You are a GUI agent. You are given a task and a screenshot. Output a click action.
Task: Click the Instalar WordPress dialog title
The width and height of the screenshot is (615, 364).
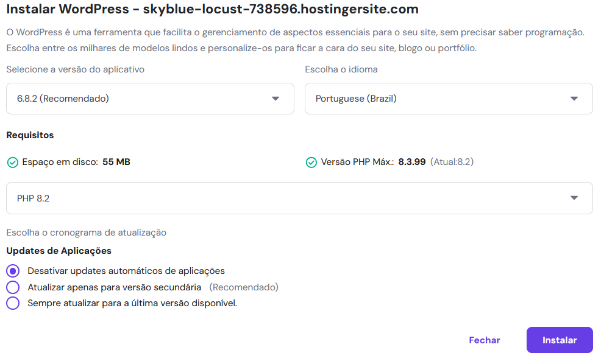tap(212, 10)
